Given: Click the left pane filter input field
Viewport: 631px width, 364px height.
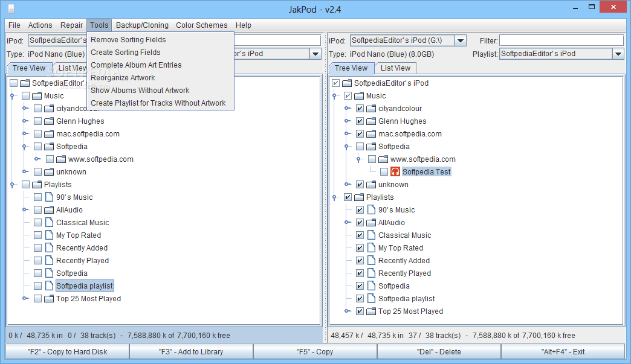Looking at the screenshot, I should tap(277, 40).
